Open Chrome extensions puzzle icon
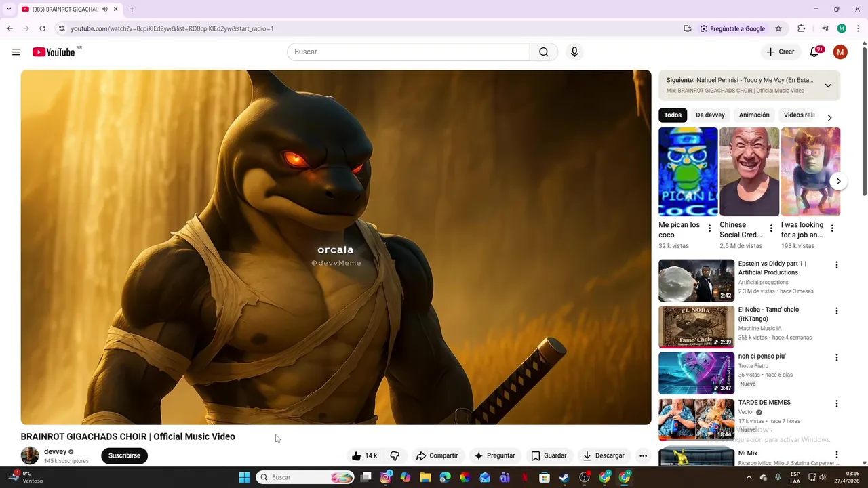The width and height of the screenshot is (868, 488). [x=802, y=28]
